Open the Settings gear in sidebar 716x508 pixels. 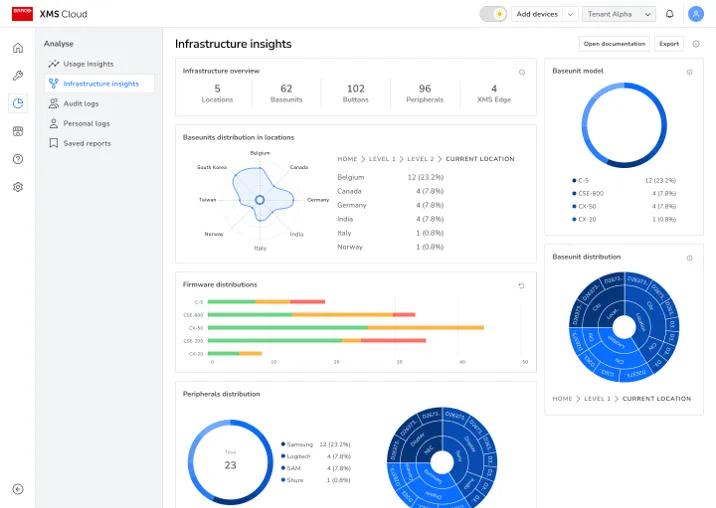coord(18,187)
